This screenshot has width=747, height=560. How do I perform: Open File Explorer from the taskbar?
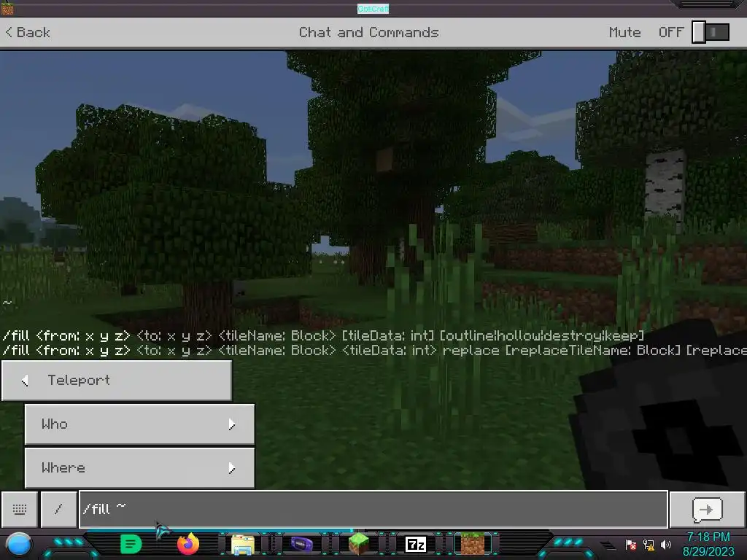(242, 544)
